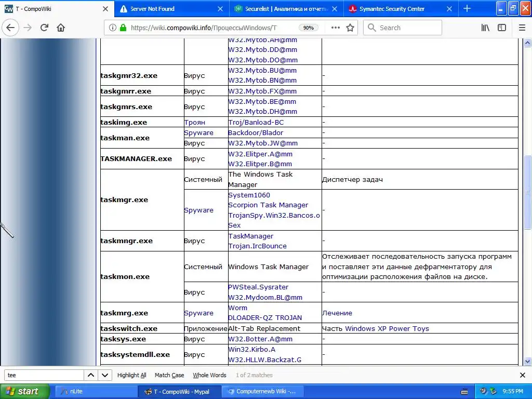Open page actions three-dot menu
The image size is (532, 399).
(x=335, y=28)
